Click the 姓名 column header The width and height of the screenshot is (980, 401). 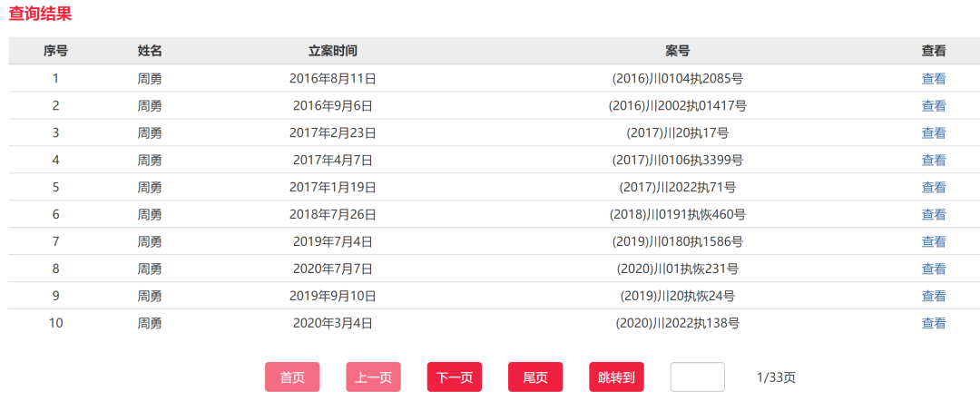click(x=150, y=51)
